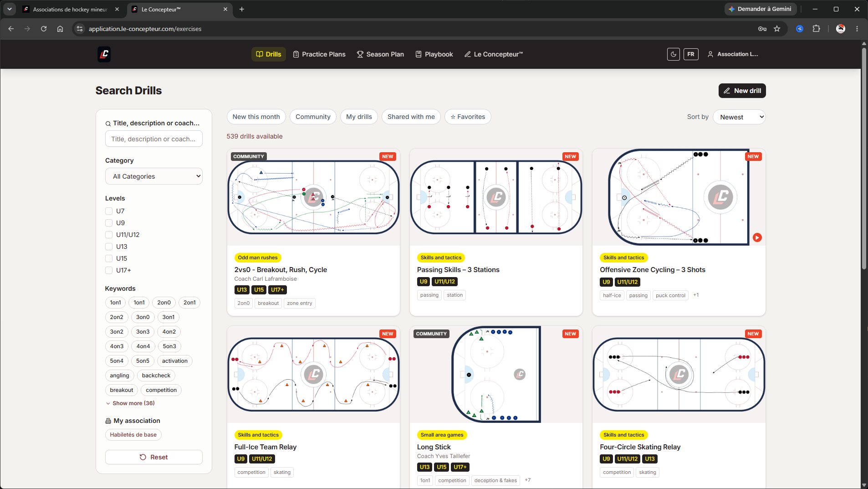Click the drill search input field
The image size is (868, 489).
click(154, 139)
